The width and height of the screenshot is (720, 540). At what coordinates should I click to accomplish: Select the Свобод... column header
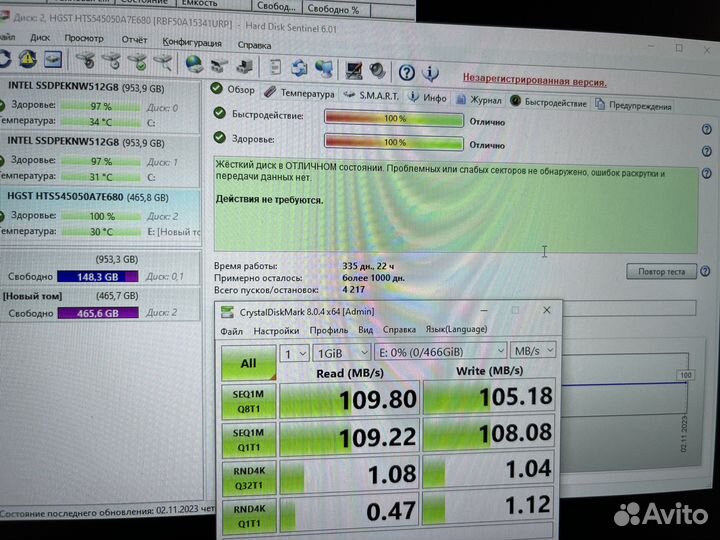click(x=276, y=6)
